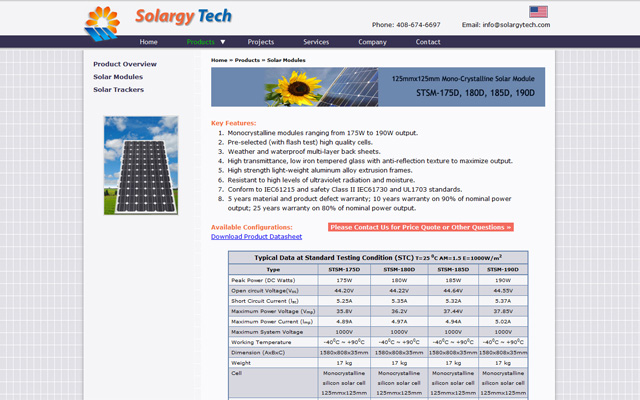
Task: Click the info@solargytech.com email address
Action: click(x=516, y=25)
